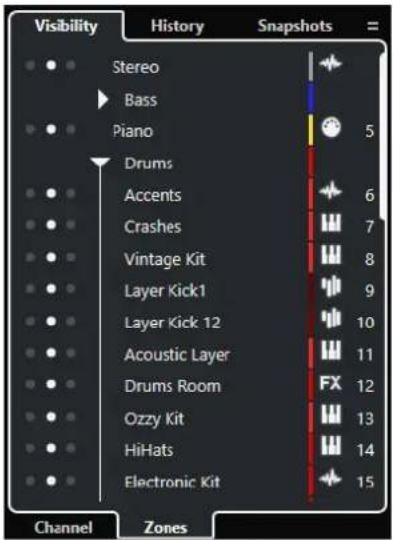The width and height of the screenshot is (393, 540).
Task: Click the instrument icon next to Piano
Action: [331, 127]
